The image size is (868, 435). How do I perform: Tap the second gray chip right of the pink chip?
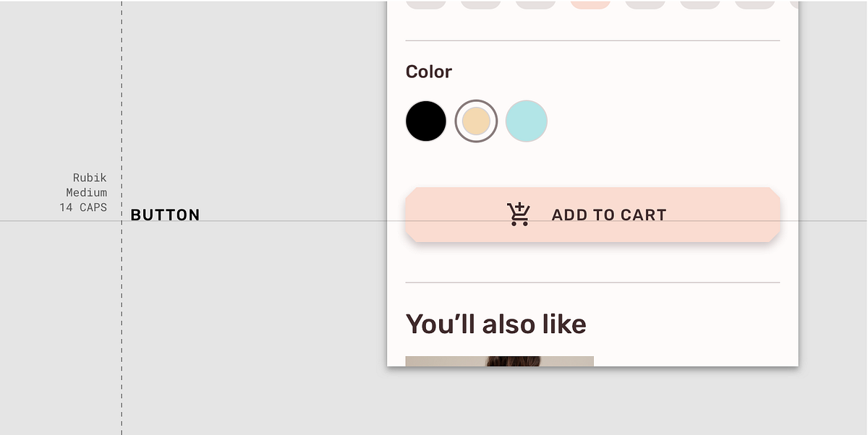coord(700,4)
